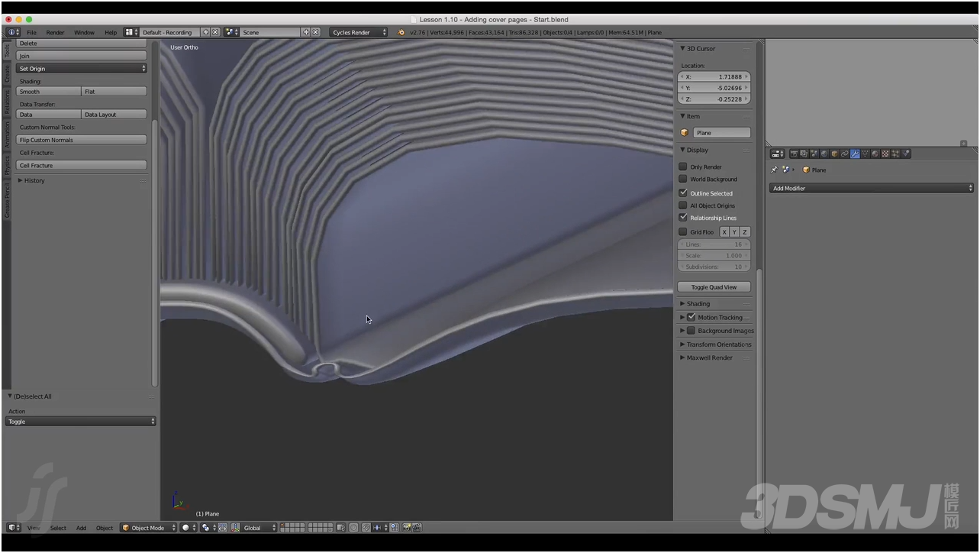Image resolution: width=980 pixels, height=553 pixels.
Task: Click the OpenGL render animation clapper icon
Action: 417,528
